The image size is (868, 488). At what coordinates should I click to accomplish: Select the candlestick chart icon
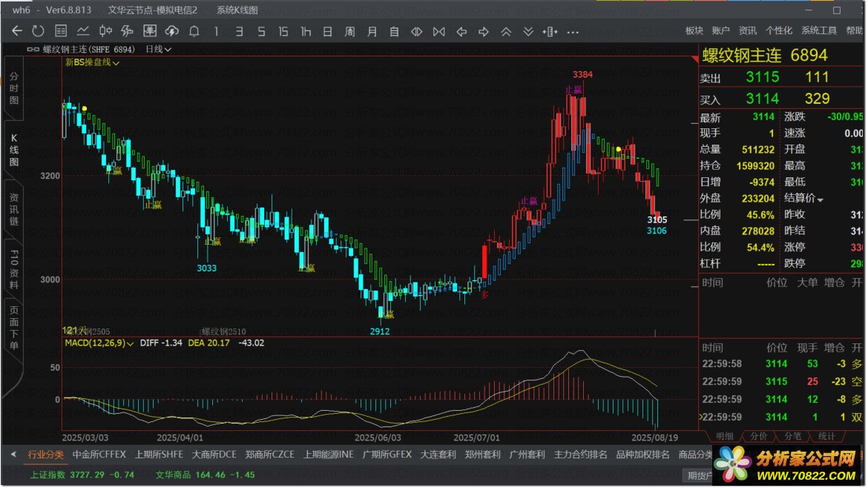105,32
